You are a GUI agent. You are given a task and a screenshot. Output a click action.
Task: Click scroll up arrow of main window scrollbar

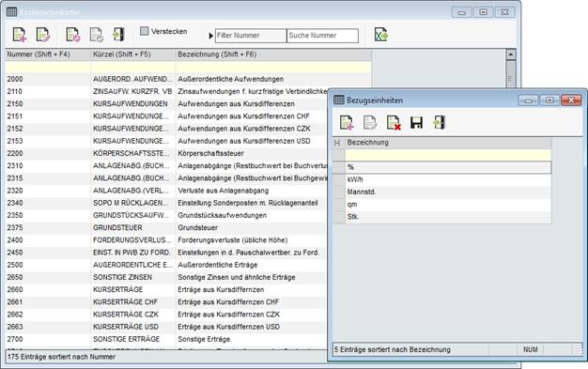[510, 54]
